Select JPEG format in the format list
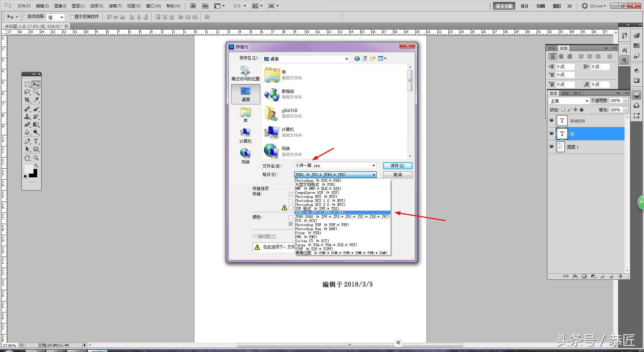 click(x=320, y=213)
